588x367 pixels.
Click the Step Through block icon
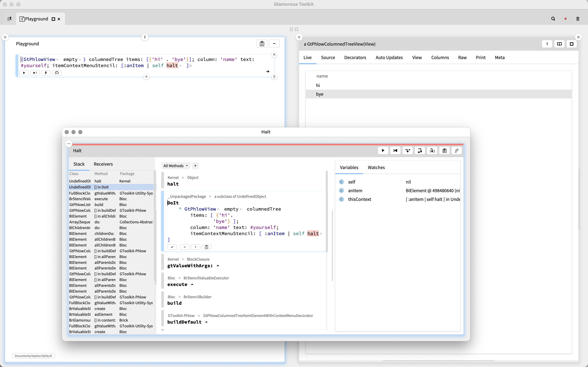(x=432, y=150)
